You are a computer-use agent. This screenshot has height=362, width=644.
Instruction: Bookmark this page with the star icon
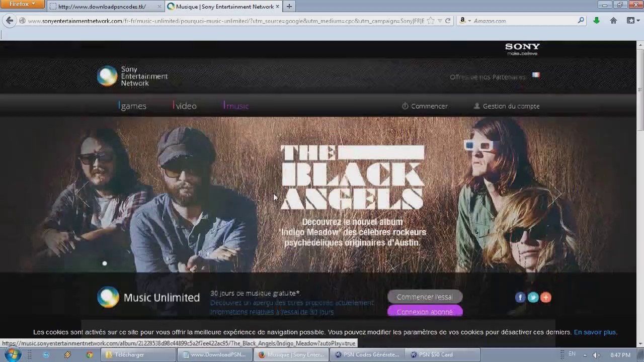[431, 21]
